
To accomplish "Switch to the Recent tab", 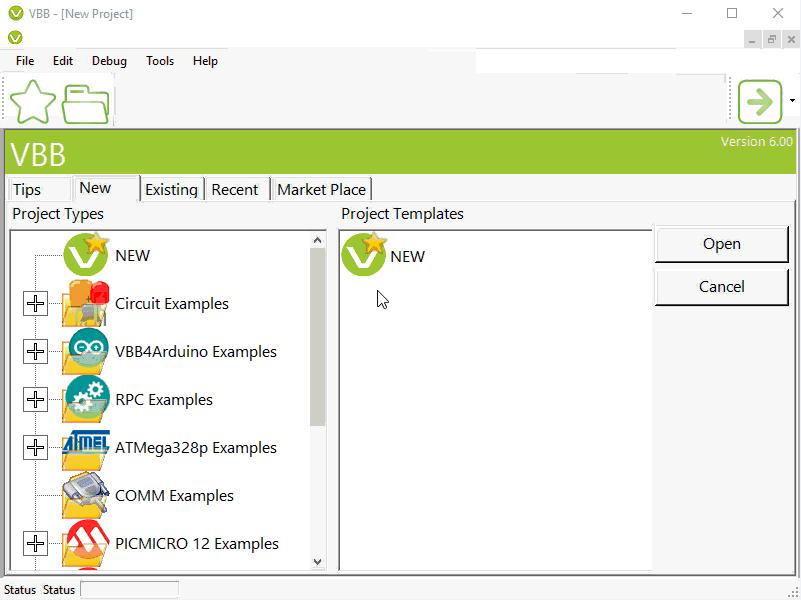I will coord(238,189).
